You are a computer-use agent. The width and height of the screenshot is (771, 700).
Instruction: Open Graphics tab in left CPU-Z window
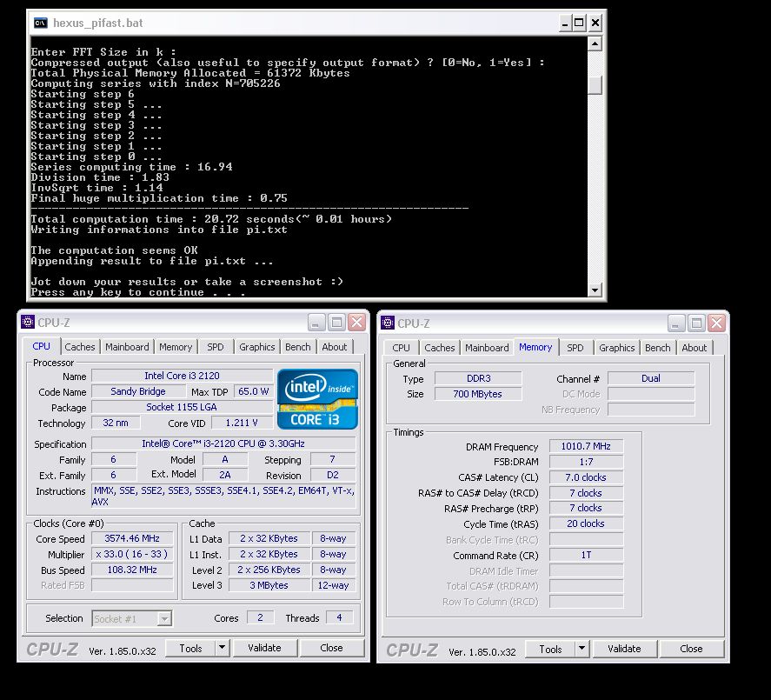pos(256,347)
